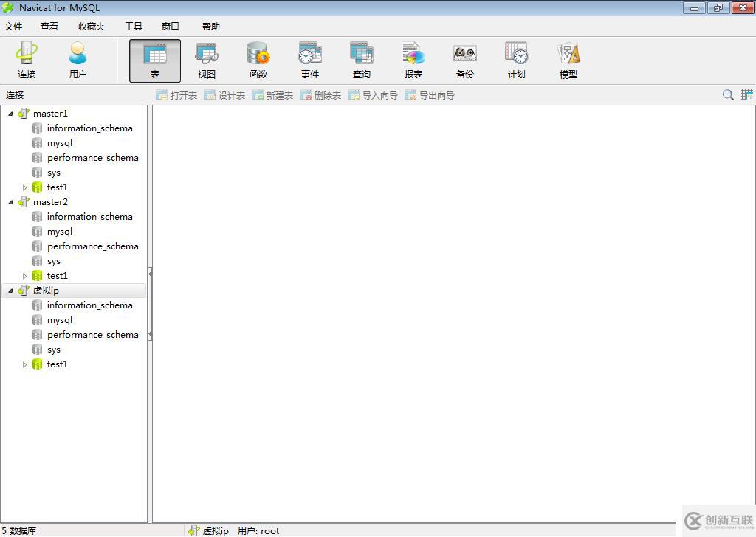The height and width of the screenshot is (537, 756).
Task: Select the master1 connection icon
Action: pyautogui.click(x=23, y=113)
